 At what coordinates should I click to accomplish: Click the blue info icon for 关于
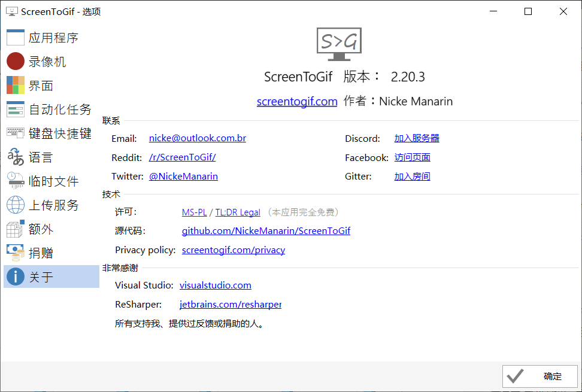[15, 276]
